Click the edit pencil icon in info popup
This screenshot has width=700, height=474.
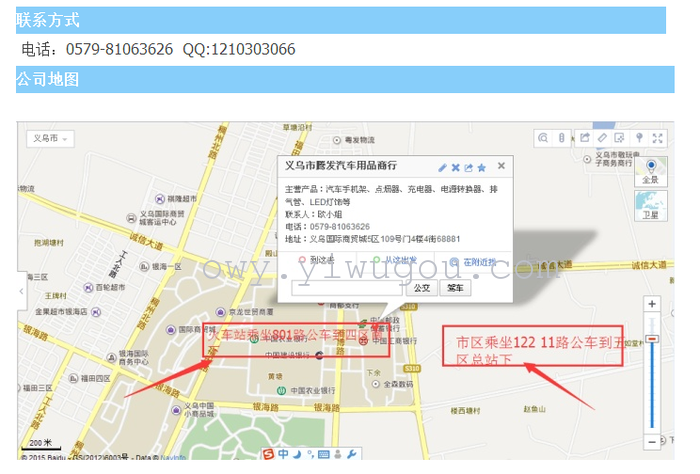point(443,167)
